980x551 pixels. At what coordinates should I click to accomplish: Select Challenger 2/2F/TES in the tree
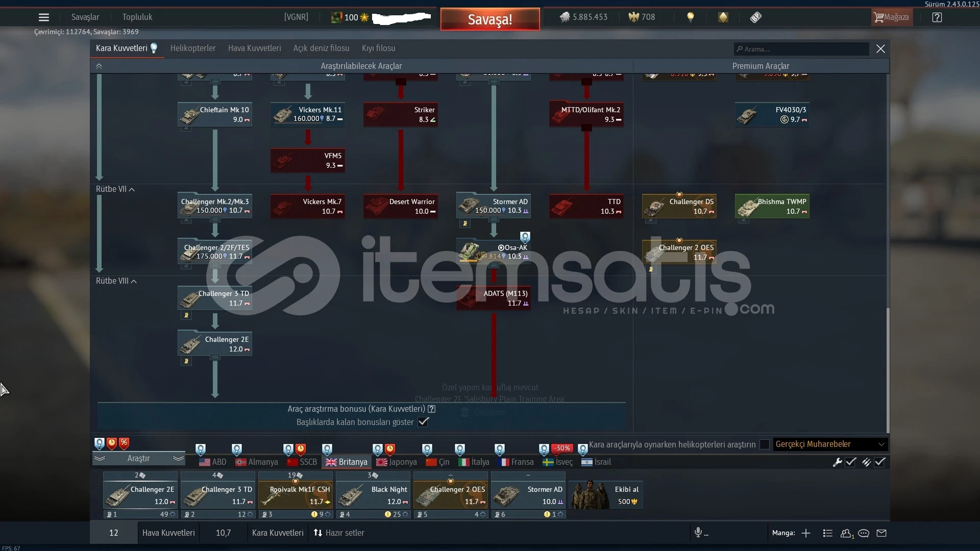(215, 252)
